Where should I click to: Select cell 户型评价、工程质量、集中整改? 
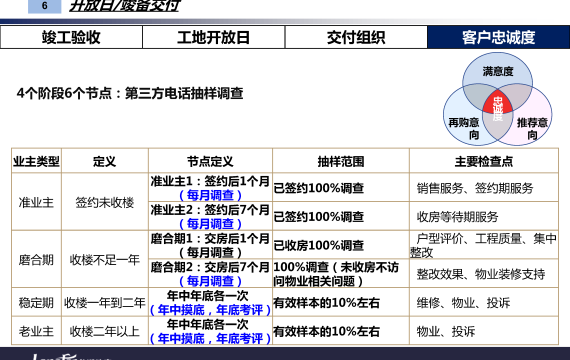coord(484,245)
